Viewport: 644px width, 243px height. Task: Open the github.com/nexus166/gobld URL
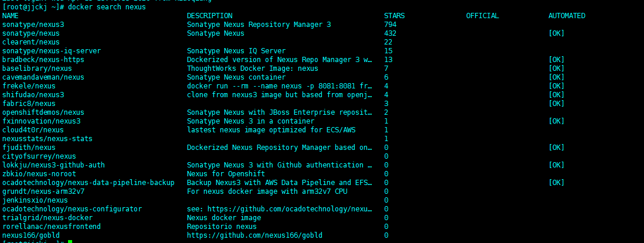tap(255, 235)
